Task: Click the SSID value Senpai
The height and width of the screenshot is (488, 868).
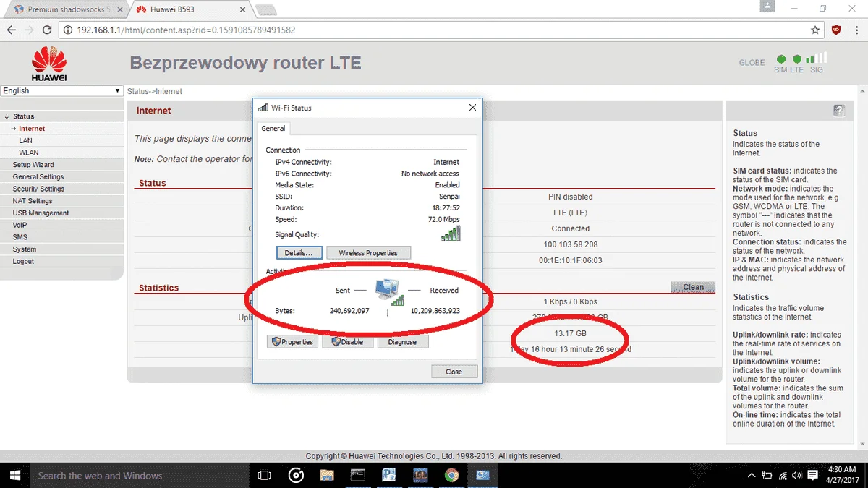Action: (x=449, y=197)
